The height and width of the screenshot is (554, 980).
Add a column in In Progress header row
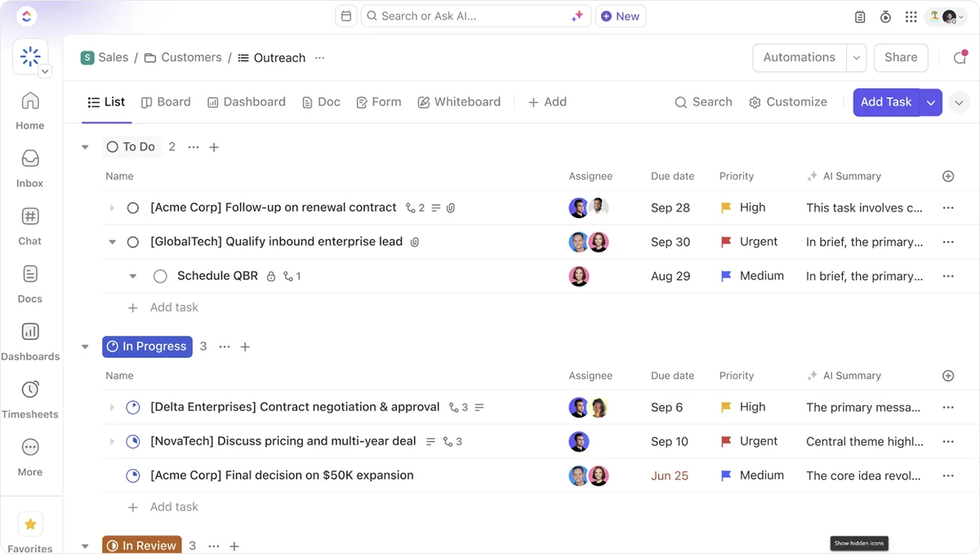coord(948,376)
